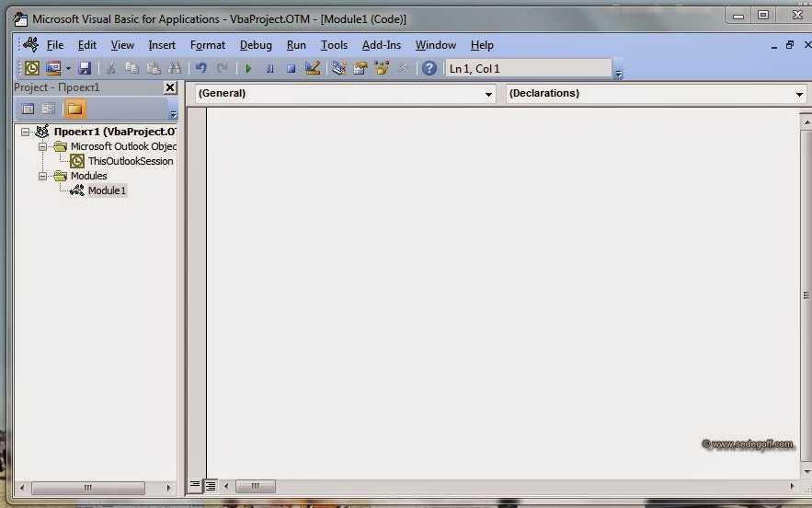Switch to Full Module View button
The height and width of the screenshot is (508, 812).
click(211, 486)
